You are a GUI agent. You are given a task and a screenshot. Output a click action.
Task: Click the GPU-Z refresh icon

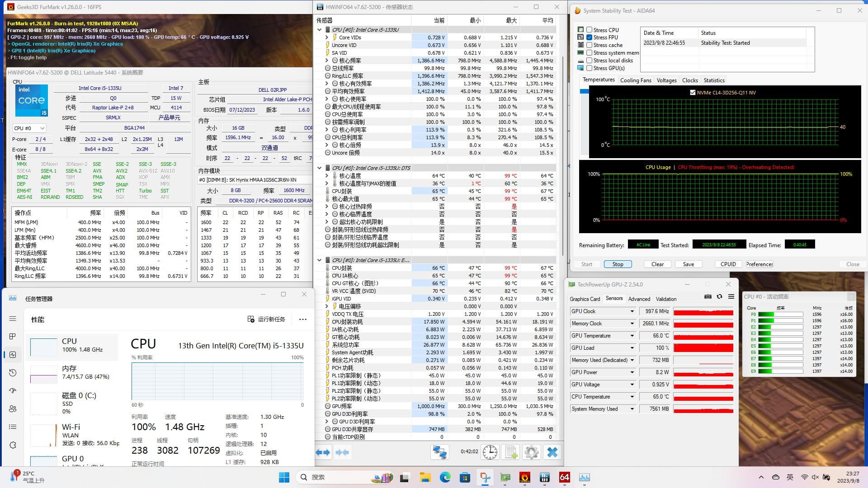pos(719,296)
